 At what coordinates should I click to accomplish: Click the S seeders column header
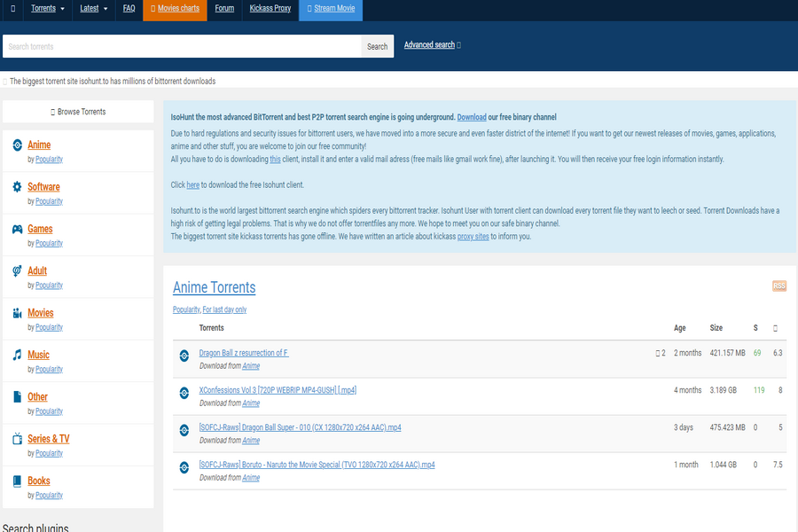coord(755,328)
